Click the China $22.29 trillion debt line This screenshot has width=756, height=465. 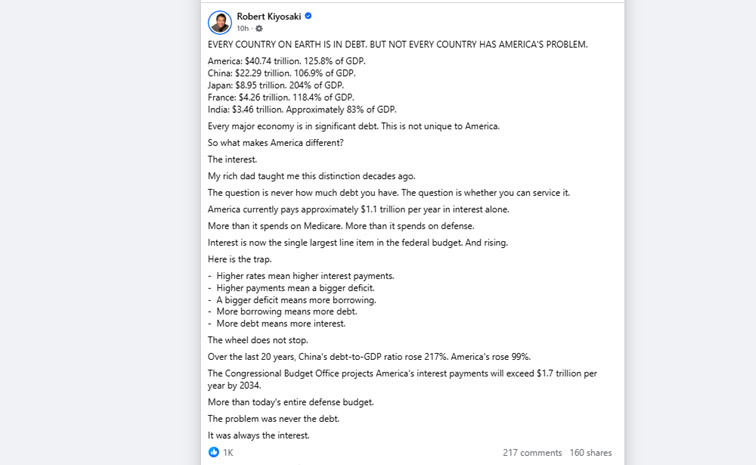point(282,73)
